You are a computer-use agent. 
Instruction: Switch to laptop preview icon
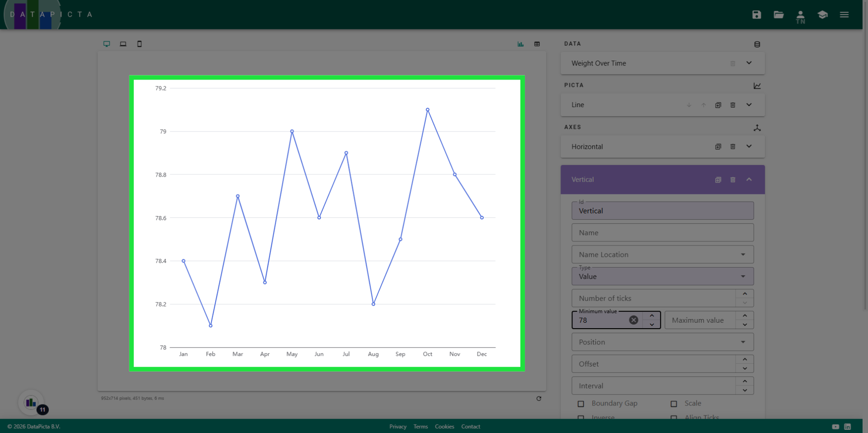123,44
